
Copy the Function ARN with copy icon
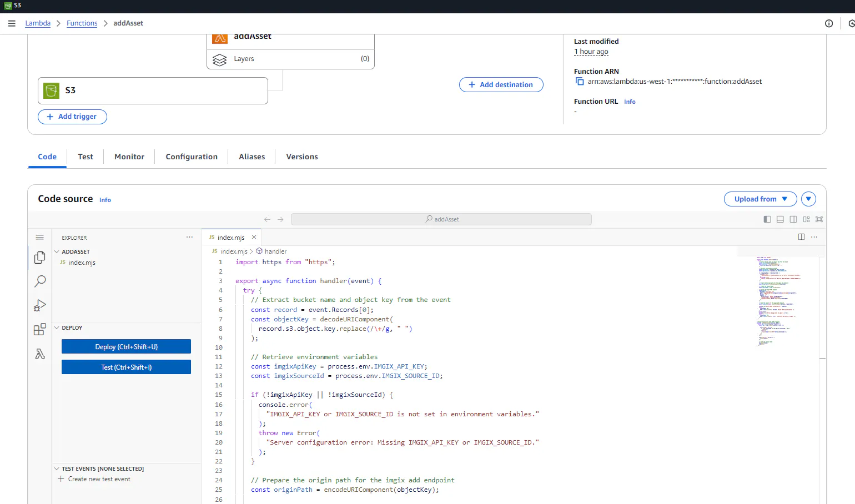coord(580,82)
